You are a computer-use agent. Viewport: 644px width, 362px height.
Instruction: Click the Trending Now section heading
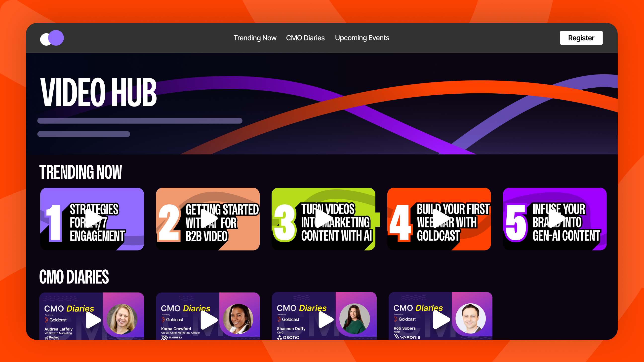pyautogui.click(x=80, y=172)
